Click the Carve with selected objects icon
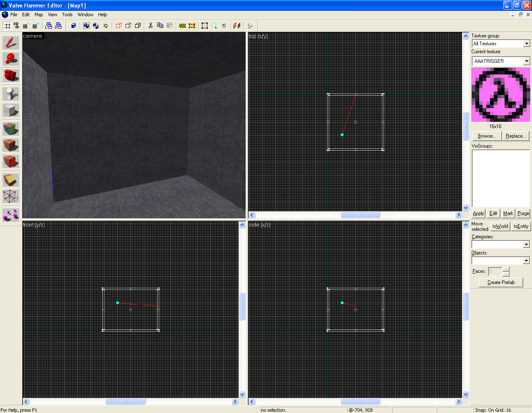This screenshot has height=413, width=532. coord(74,26)
